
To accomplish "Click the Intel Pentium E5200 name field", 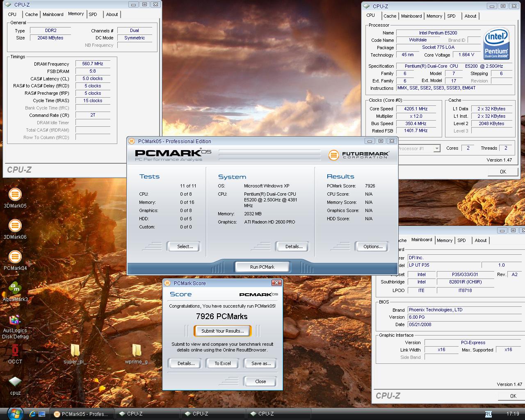I will 438,33.
